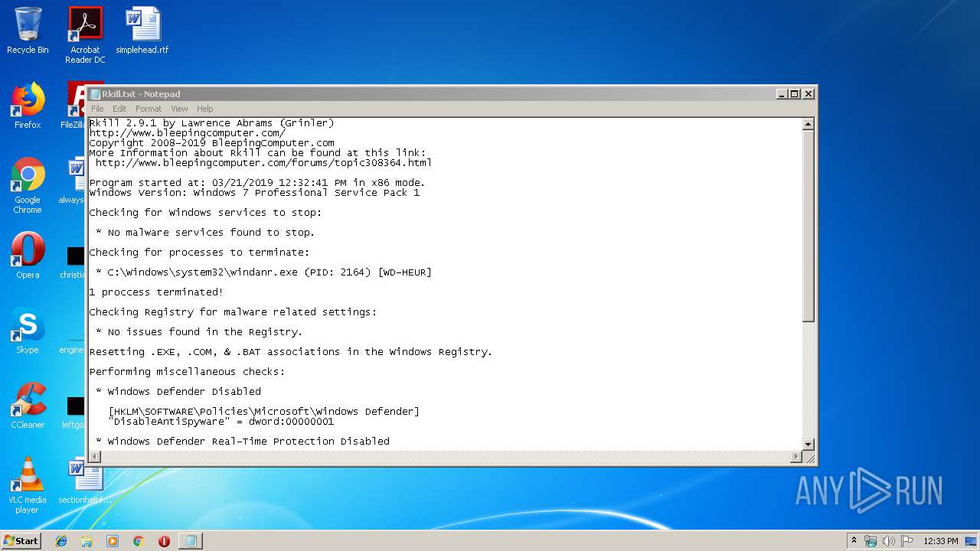The height and width of the screenshot is (551, 980).
Task: Select the Google Chrome desktop shortcut
Action: 28,185
